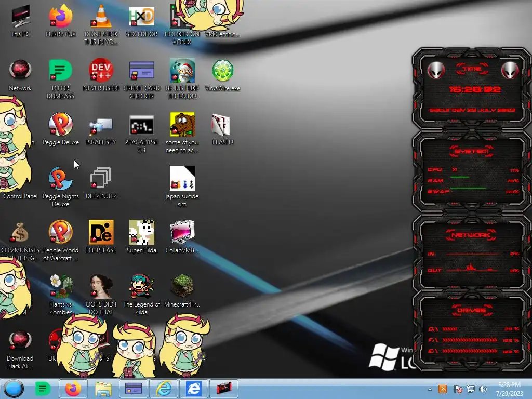Click the credit card app taskbar button
This screenshot has width=532, height=399.
pos(134,389)
